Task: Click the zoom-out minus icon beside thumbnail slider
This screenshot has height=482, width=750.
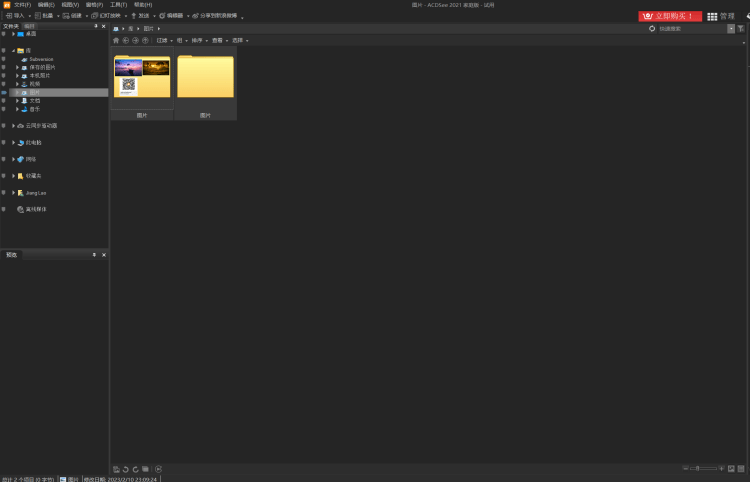Action: click(685, 469)
